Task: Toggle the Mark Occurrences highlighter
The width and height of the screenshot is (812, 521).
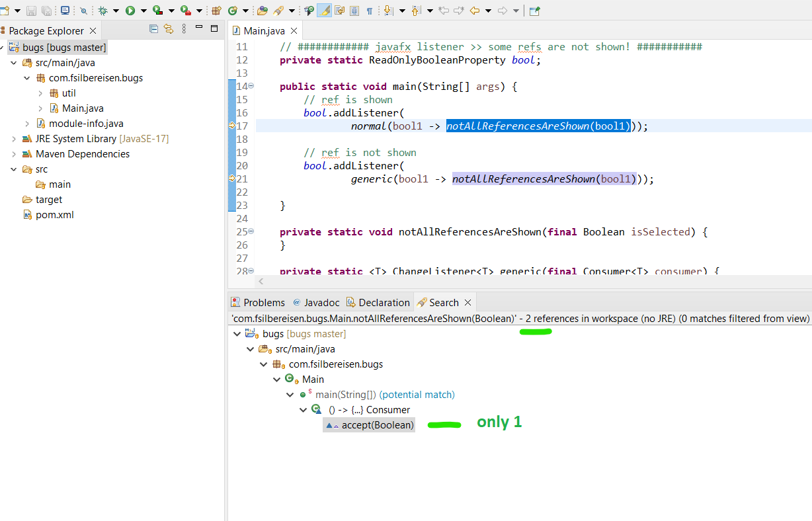Action: click(325, 10)
